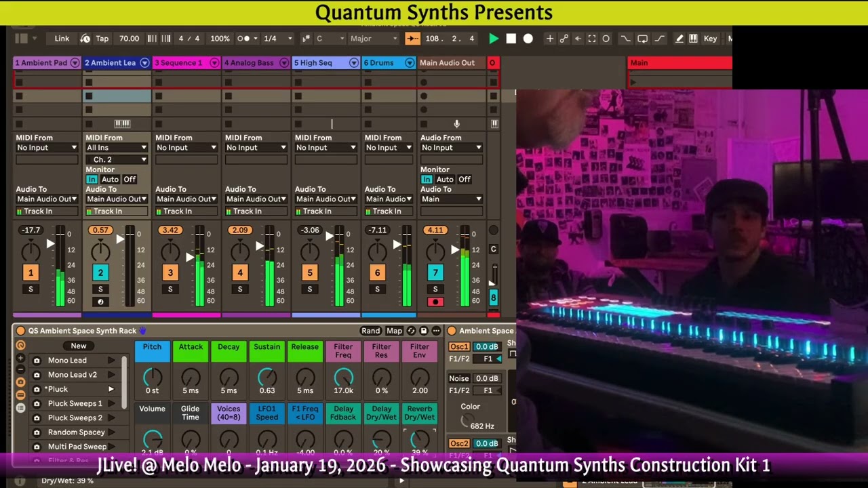Open the Major scale dropdown
The image size is (868, 488).
(373, 39)
